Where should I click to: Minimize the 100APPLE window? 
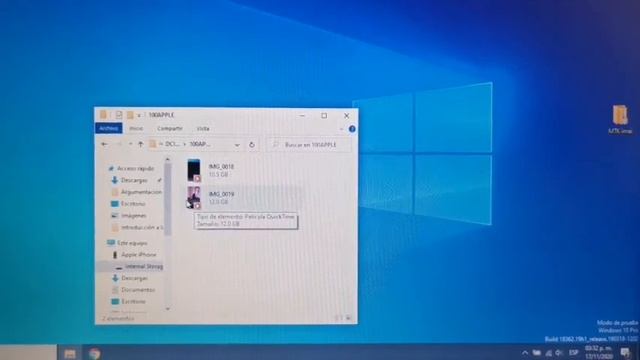302,116
